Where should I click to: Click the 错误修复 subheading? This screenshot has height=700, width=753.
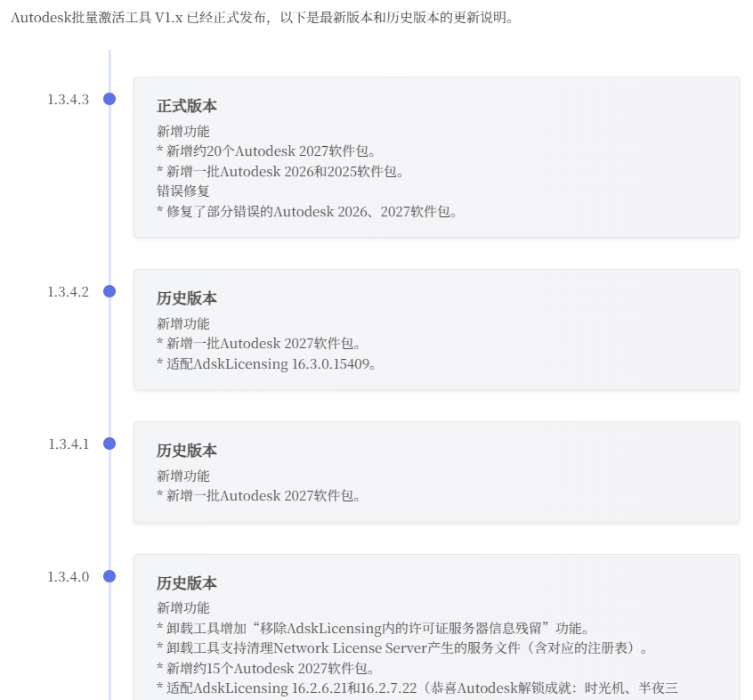183,191
